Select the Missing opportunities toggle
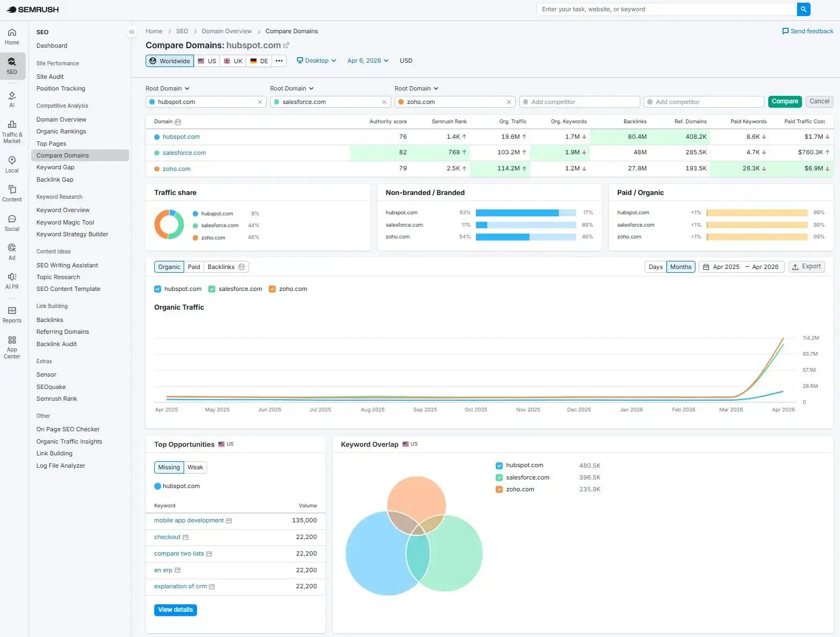 click(x=169, y=467)
